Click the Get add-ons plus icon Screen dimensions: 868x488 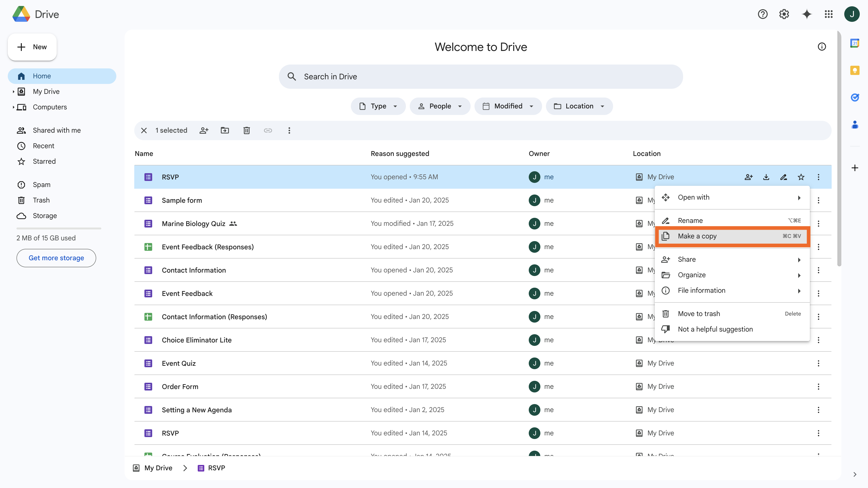(855, 168)
